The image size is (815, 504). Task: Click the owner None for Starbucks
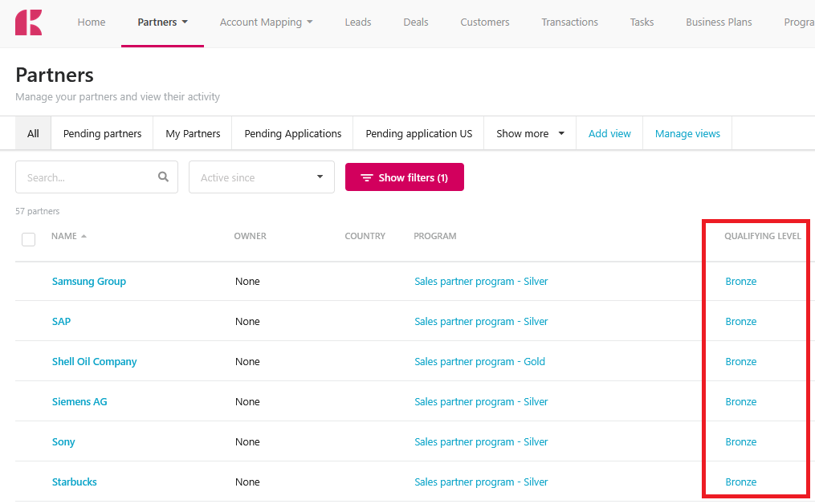247,482
